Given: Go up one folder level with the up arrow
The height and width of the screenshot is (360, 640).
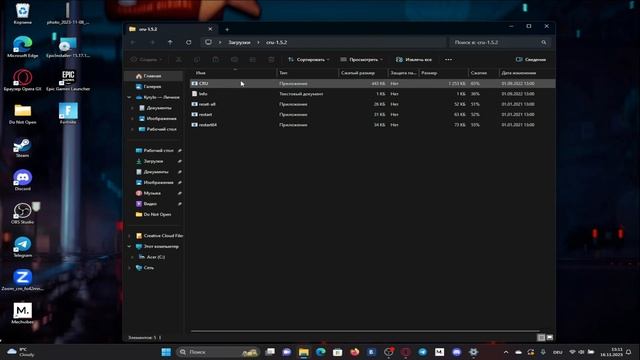Looking at the screenshot, I should [170, 42].
